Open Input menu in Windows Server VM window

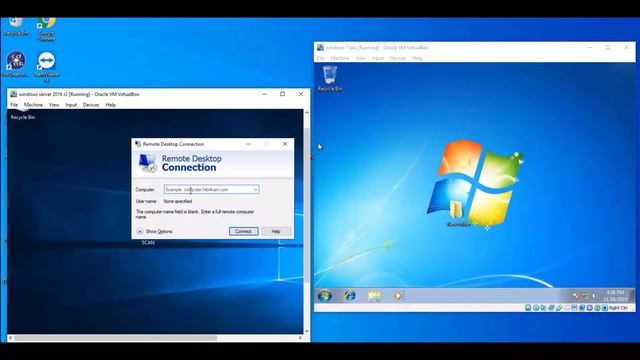(x=71, y=105)
